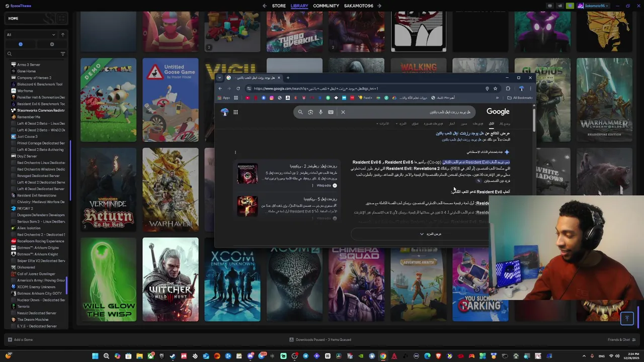
Task: Open Friends & Chat panel
Action: tap(621, 339)
